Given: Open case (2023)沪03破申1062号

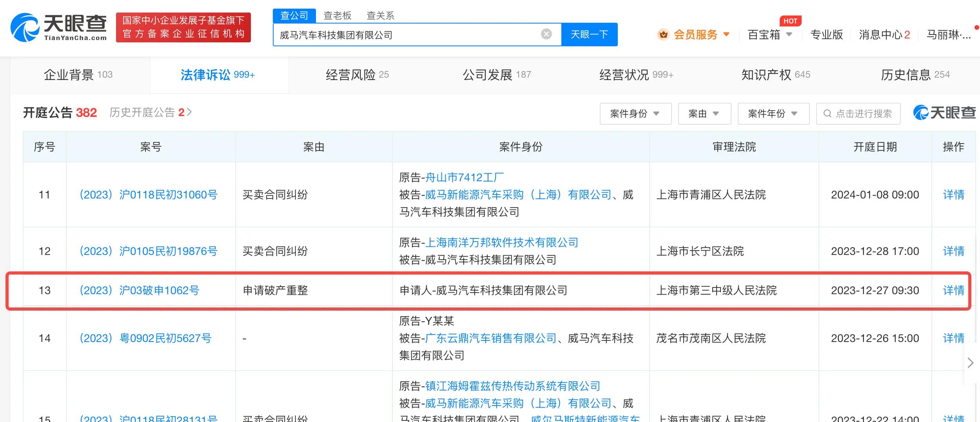Looking at the screenshot, I should pyautogui.click(x=139, y=290).
